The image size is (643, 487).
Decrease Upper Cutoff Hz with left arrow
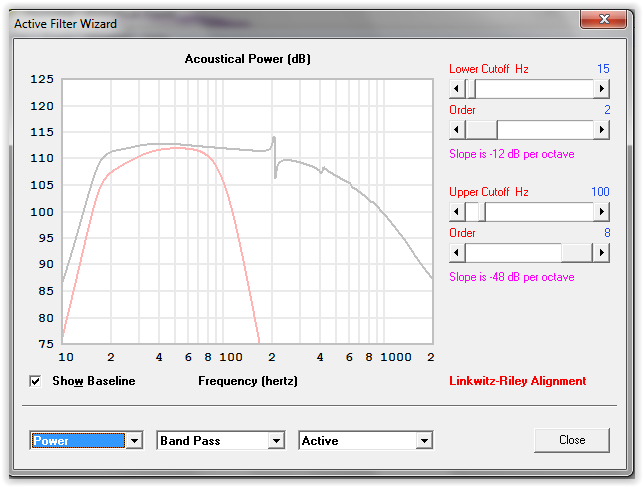(457, 212)
